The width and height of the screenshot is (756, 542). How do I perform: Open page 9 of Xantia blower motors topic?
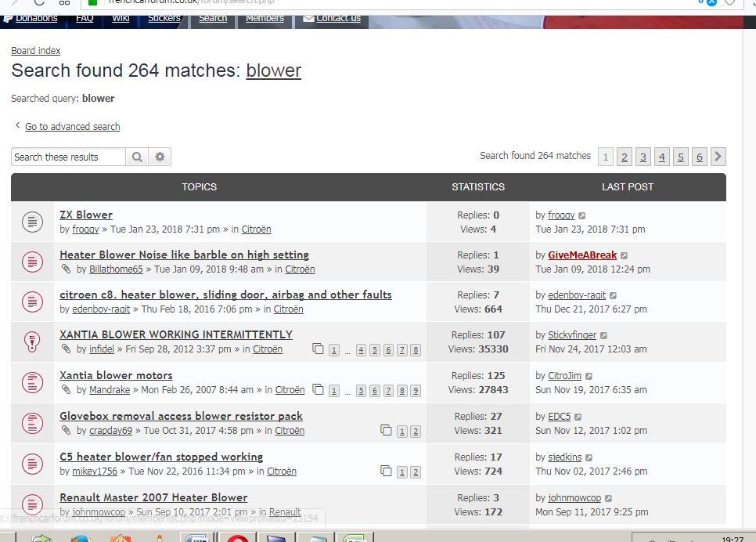(x=415, y=391)
